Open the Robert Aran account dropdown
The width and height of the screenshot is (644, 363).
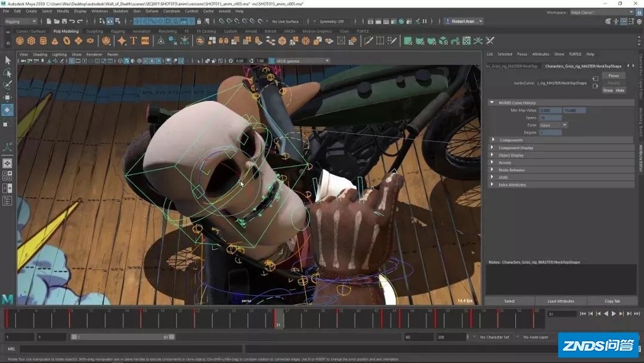tap(465, 21)
